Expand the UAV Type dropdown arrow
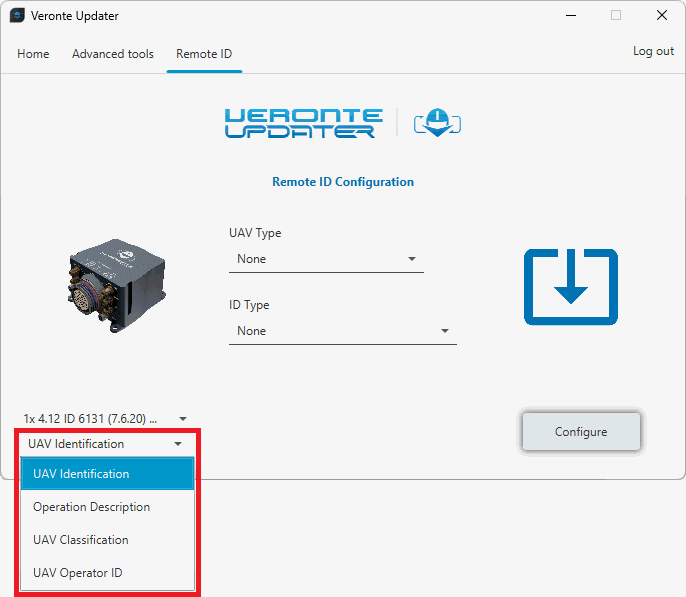The height and width of the screenshot is (597, 686). tap(411, 259)
